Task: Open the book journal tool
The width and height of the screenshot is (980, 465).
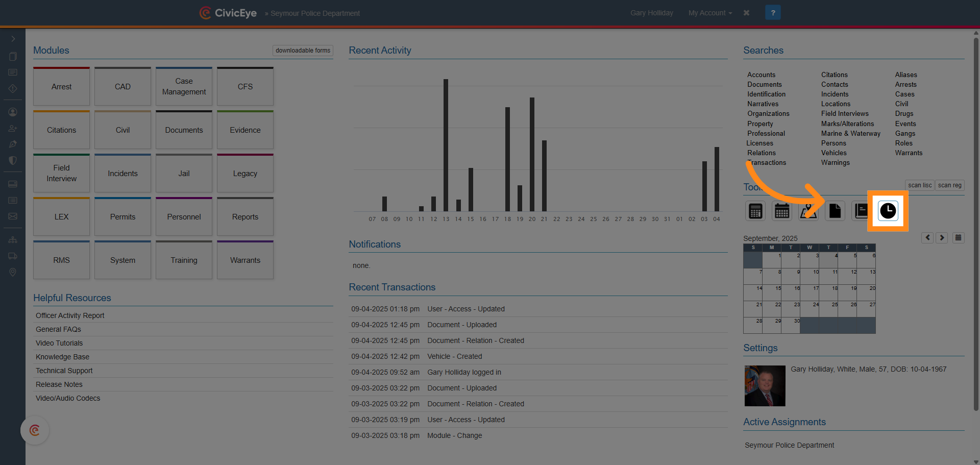Action: (x=861, y=211)
